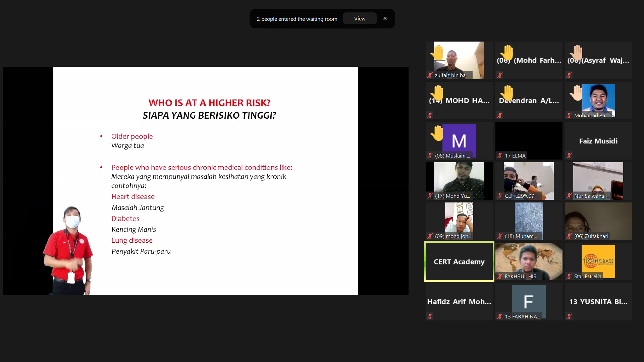Click (06) (Mohd Farh participant name
The width and height of the screenshot is (644, 362).
529,60
